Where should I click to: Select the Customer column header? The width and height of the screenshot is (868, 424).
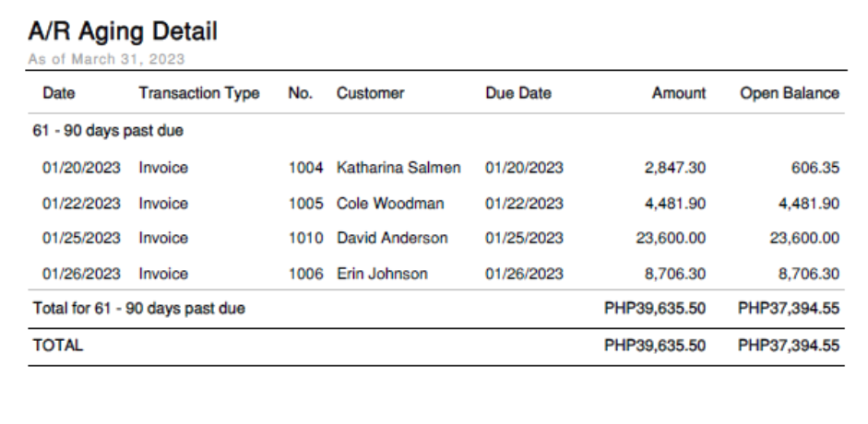click(370, 93)
